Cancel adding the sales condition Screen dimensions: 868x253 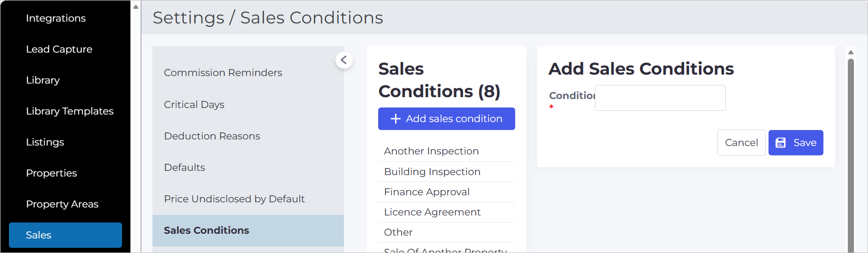(741, 143)
